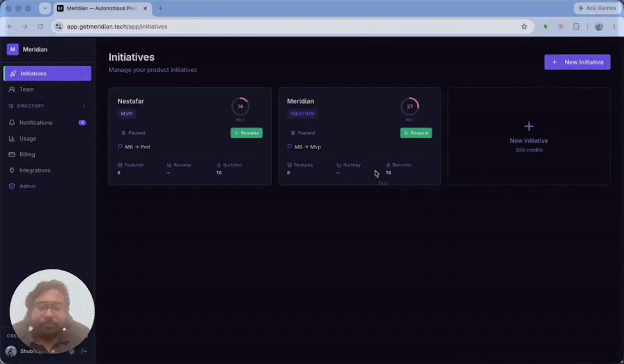Click the New Initiative placeholder card
This screenshot has height=364, width=624.
(529, 136)
